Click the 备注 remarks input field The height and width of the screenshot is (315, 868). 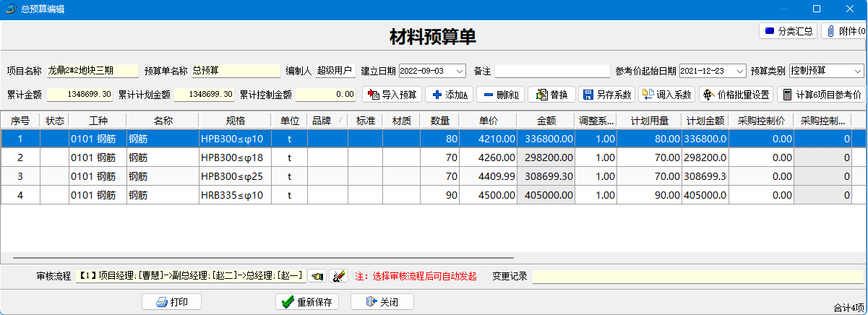(x=552, y=71)
